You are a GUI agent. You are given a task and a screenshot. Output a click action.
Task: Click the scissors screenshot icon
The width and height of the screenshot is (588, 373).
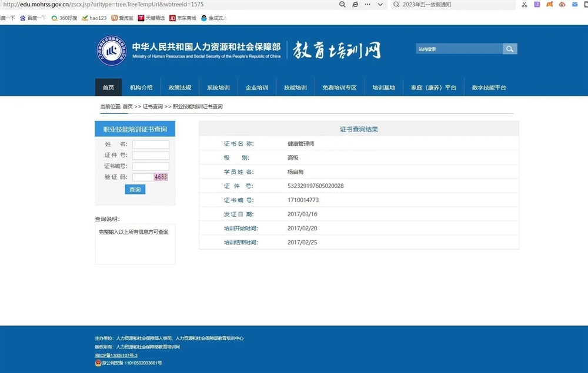524,5
